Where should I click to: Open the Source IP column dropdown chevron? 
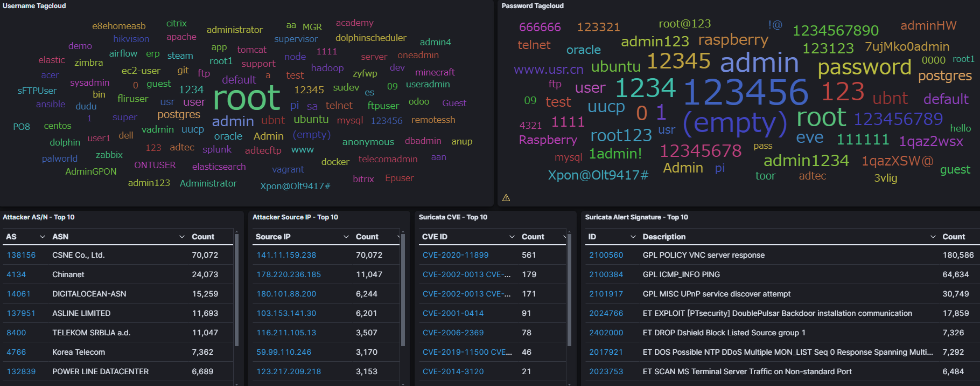pos(346,237)
